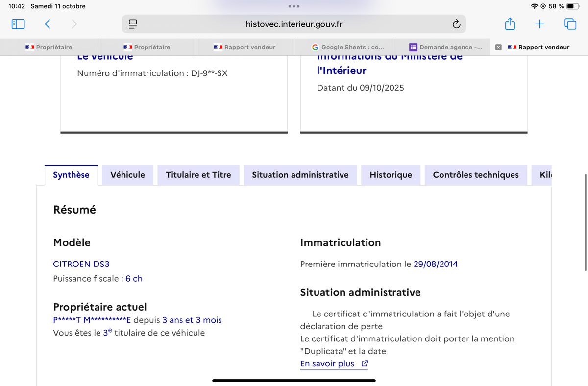This screenshot has width=588, height=386.
Task: Click the 6 ch fiscal power value
Action: 134,279
